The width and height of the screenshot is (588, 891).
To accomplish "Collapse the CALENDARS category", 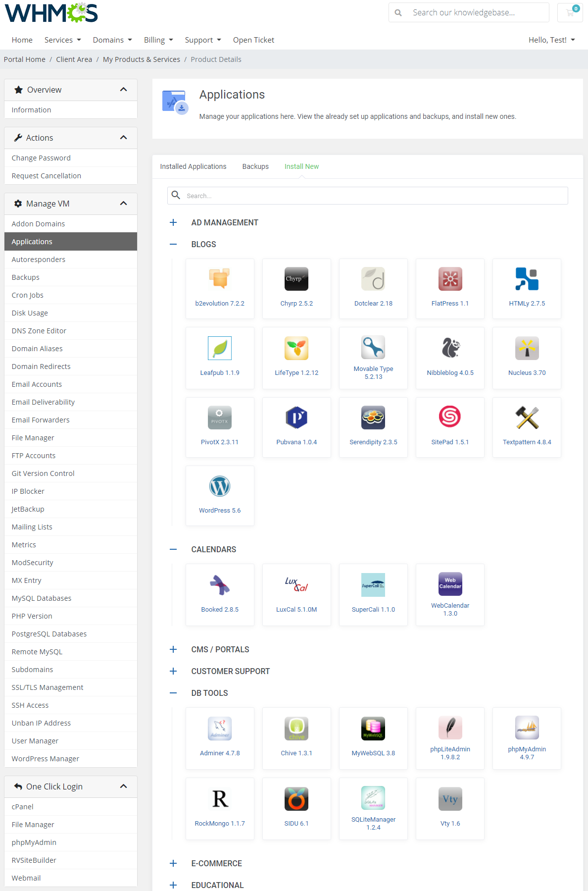I will coord(173,549).
